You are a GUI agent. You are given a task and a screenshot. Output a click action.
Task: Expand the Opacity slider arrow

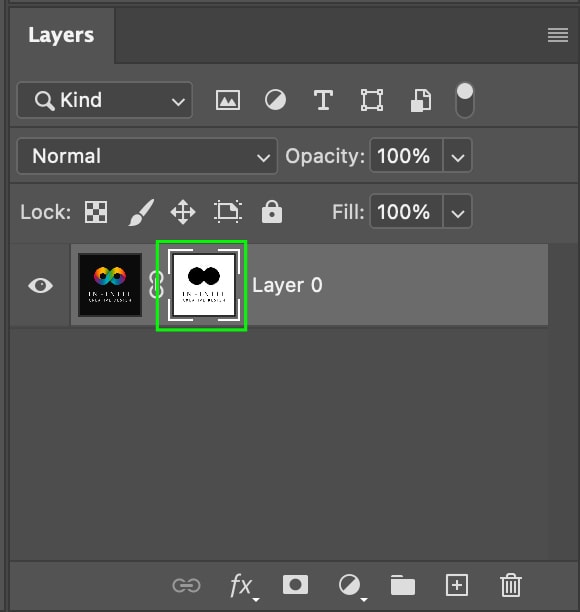(457, 156)
